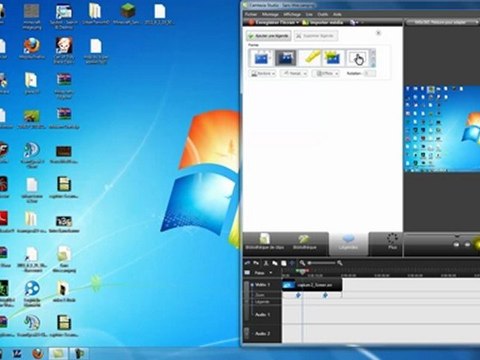Click the Supprimer légende button

(x=315, y=36)
